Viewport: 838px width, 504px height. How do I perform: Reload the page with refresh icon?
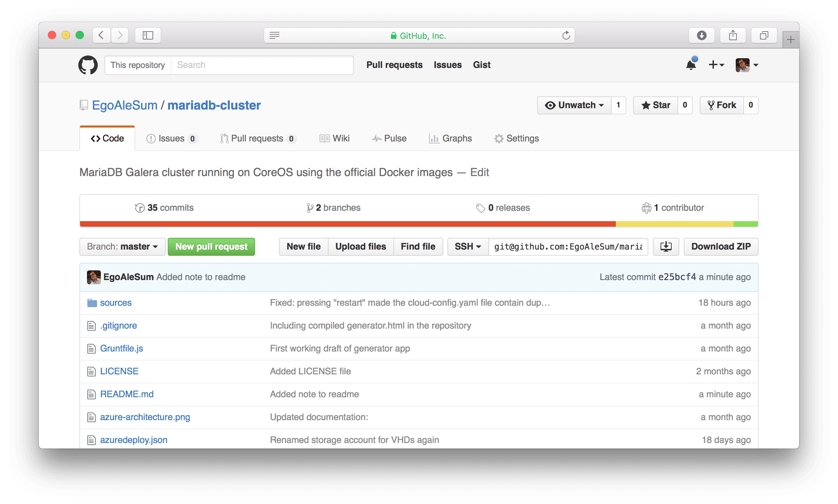(x=566, y=35)
